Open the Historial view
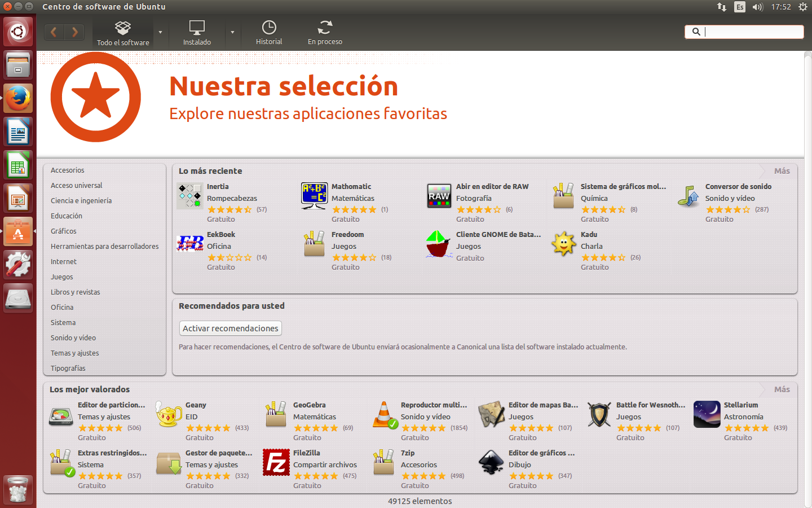812x508 pixels. pyautogui.click(x=269, y=33)
